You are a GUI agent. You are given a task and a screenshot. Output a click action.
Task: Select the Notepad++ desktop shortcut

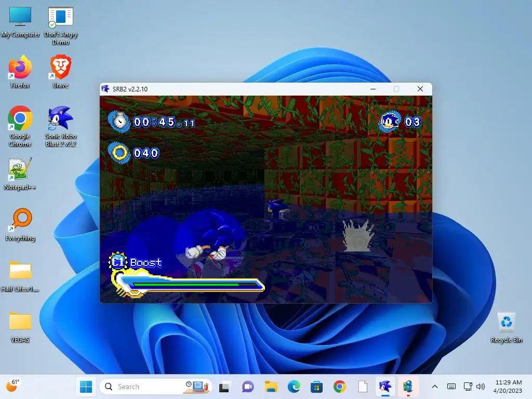[x=20, y=174]
